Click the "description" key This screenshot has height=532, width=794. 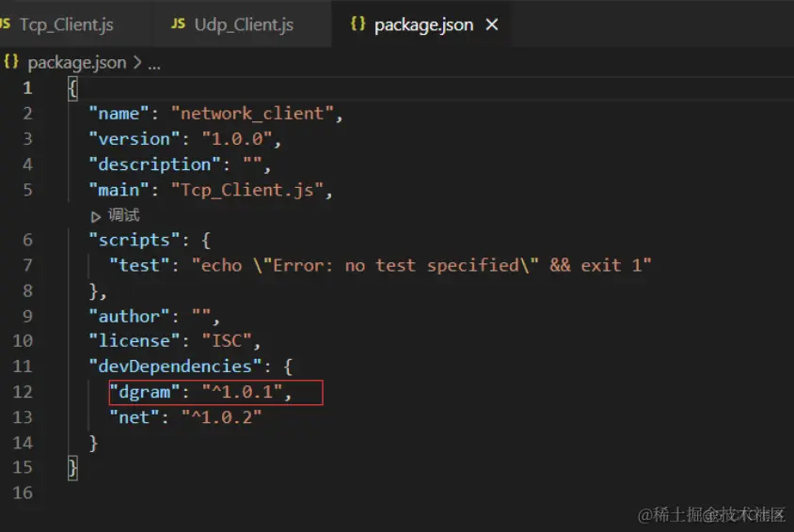(x=154, y=164)
